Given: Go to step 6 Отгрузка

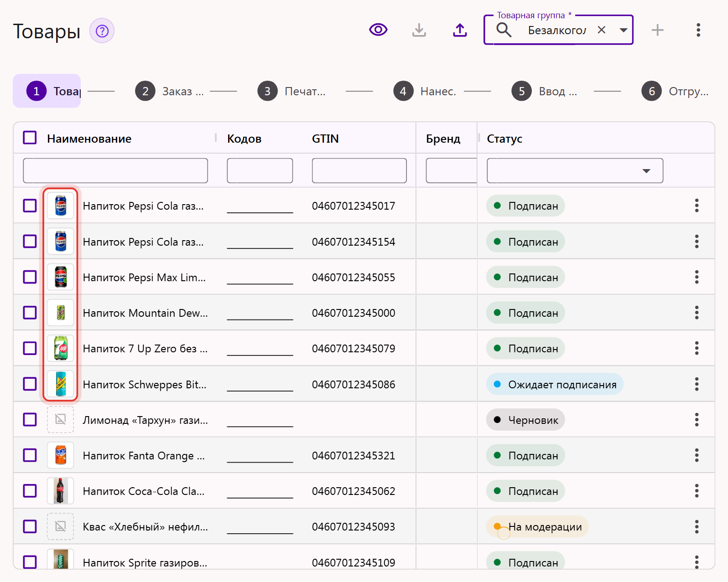Looking at the screenshot, I should click(676, 91).
